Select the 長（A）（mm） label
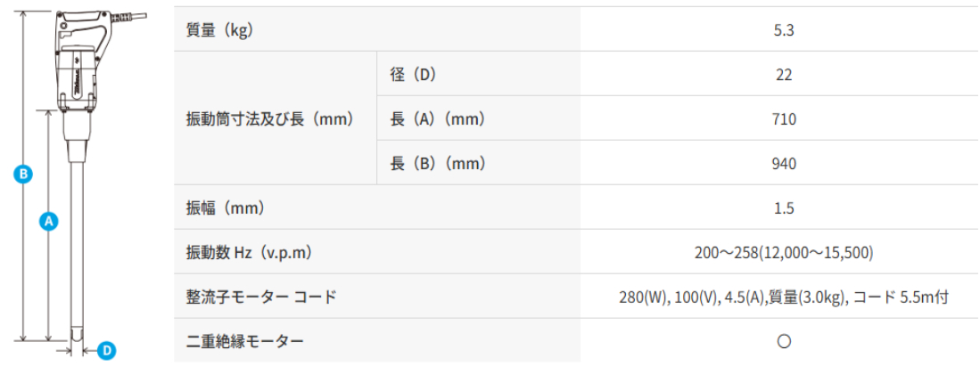980x366 pixels. [x=438, y=118]
